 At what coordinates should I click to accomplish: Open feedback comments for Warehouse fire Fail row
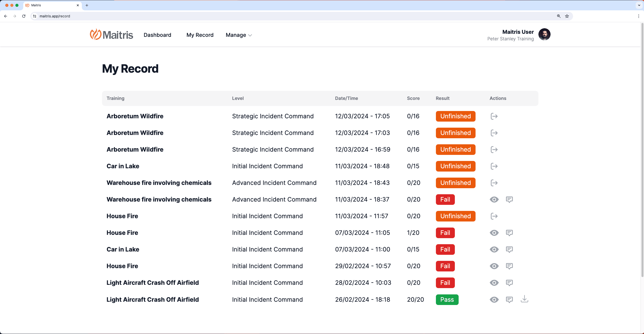[x=509, y=200]
